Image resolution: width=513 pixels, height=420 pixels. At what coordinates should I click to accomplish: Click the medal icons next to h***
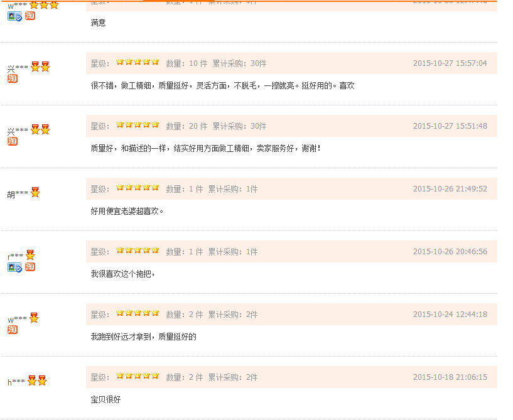tap(37, 380)
